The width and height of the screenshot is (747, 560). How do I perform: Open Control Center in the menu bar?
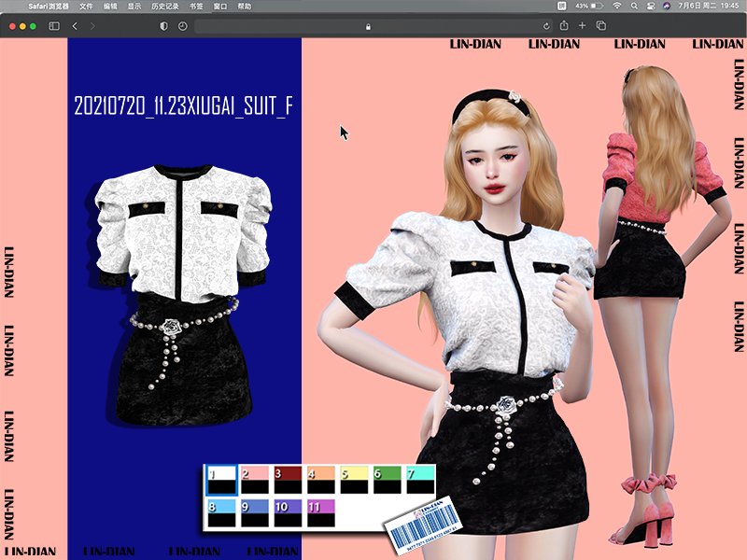[650, 7]
